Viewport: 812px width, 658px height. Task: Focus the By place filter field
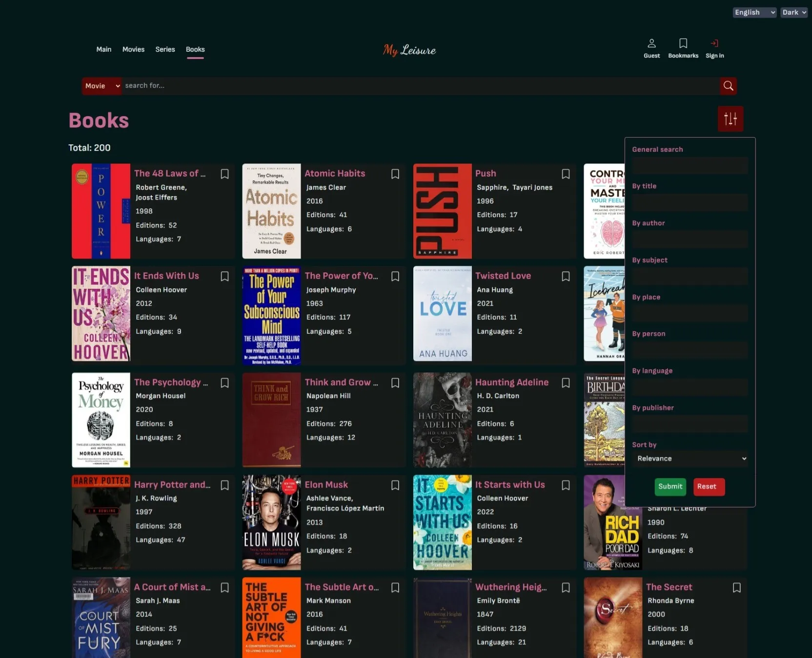(690, 313)
